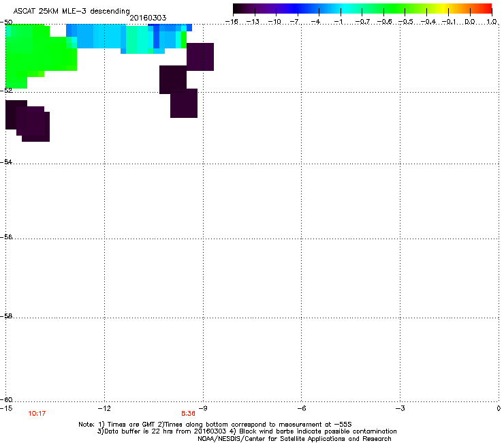Click the '-54' latitude axis label
The height and width of the screenshot is (443, 504).
click(6, 162)
